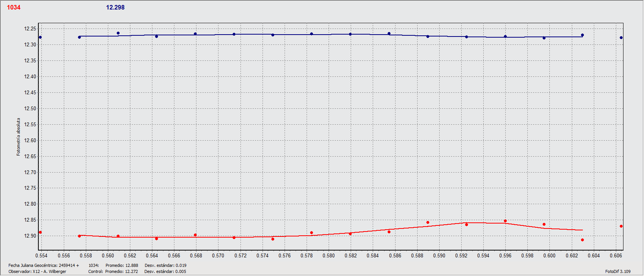644x276 pixels.
Task: Select the "0.598" x-axis tick label
Action: (527, 256)
